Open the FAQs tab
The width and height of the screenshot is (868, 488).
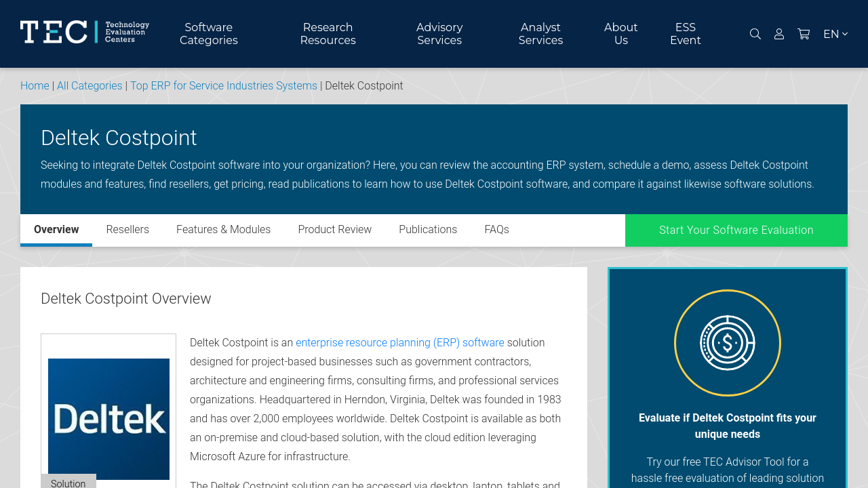pyautogui.click(x=496, y=230)
